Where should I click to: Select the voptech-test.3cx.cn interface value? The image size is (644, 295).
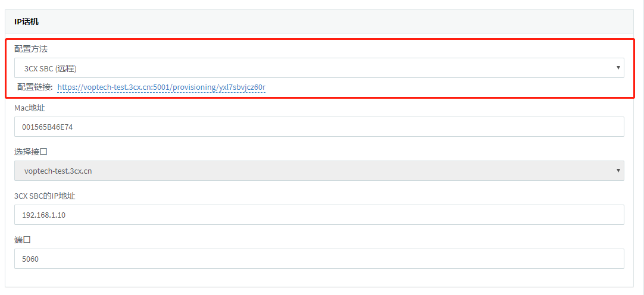(58, 171)
